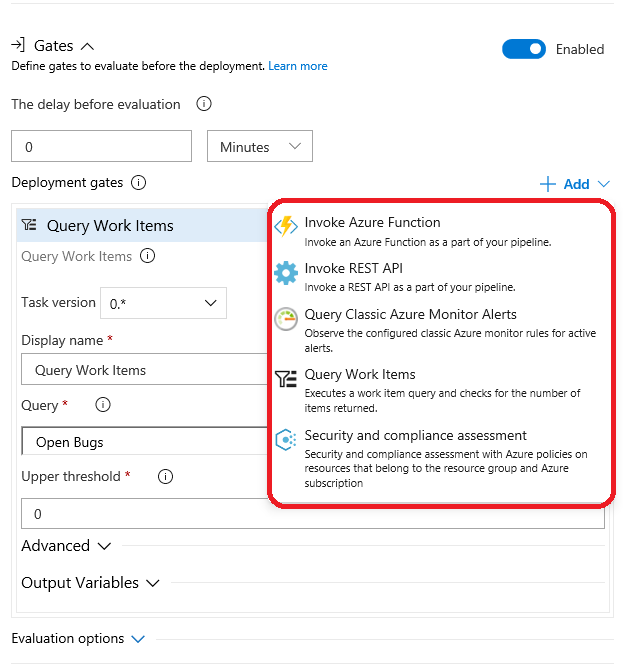Click the info icon next to Upper threshold
This screenshot has width=639, height=667.
coord(165,476)
